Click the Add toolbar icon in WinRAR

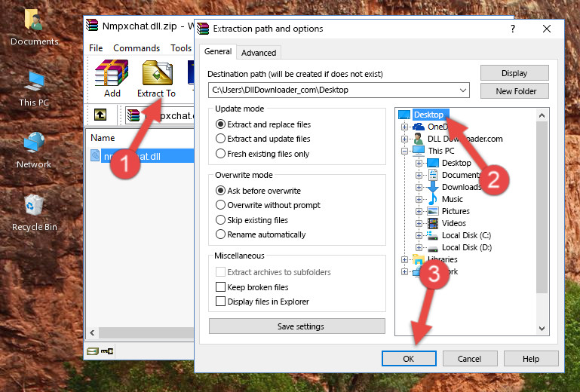tap(112, 78)
